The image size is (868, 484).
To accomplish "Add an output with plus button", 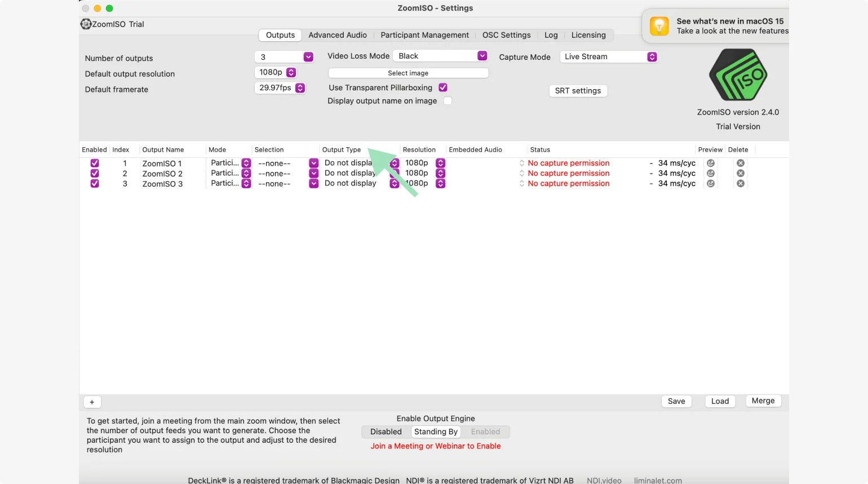I will point(92,402).
